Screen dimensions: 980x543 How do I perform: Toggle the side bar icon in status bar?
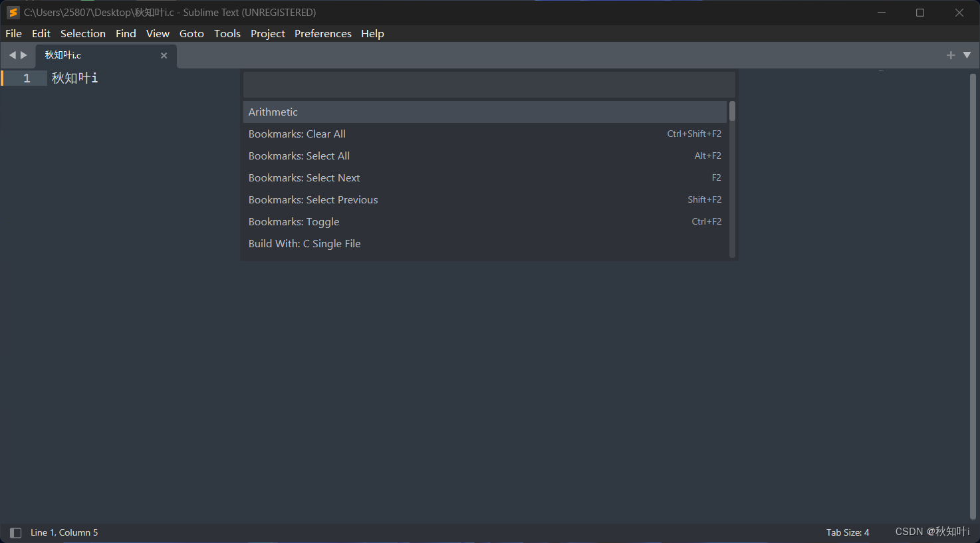pos(15,533)
